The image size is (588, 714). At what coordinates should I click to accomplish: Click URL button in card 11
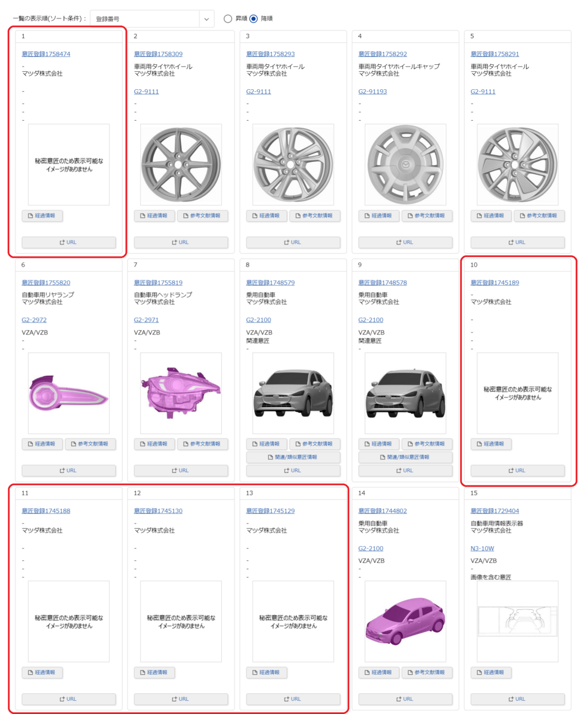69,699
